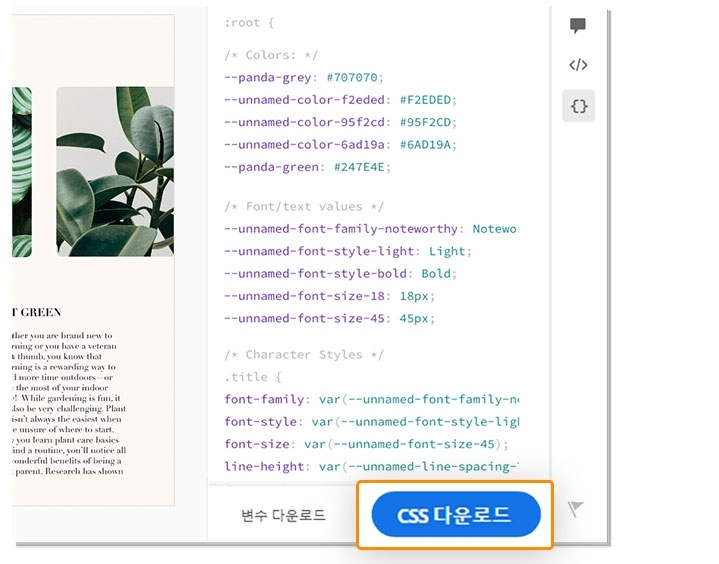This screenshot has width=719, height=564.
Task: Select the --unnamed-color-f2eded line
Action: tap(340, 100)
